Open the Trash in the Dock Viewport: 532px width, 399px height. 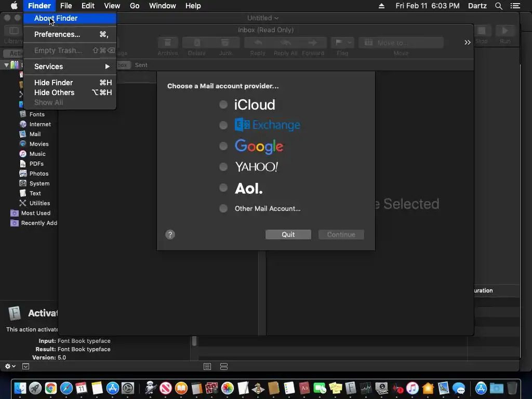tap(512, 388)
